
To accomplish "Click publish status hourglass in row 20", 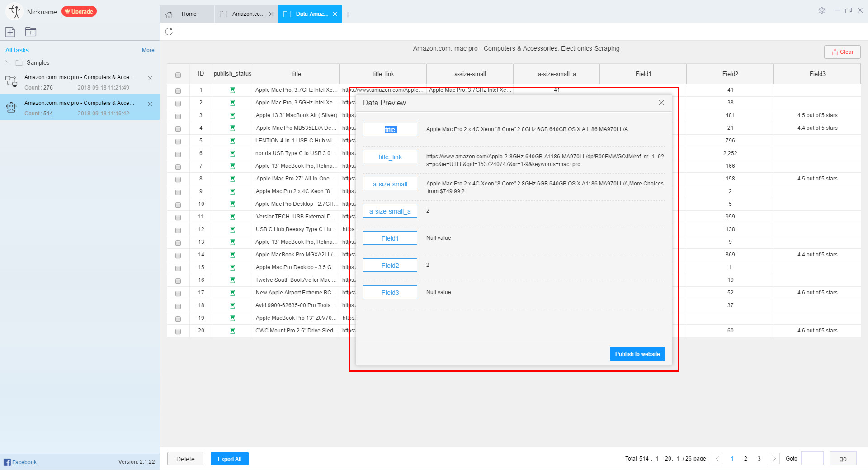I will (x=232, y=331).
